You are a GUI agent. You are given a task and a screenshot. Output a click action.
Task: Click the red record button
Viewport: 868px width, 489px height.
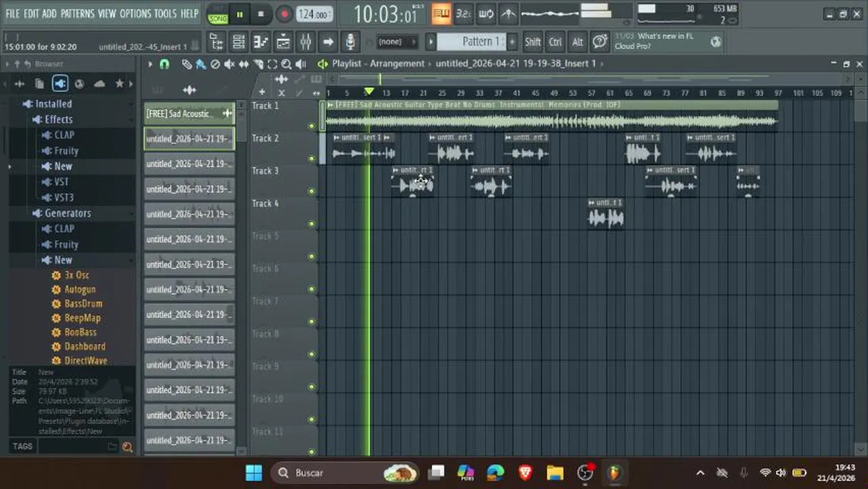284,14
